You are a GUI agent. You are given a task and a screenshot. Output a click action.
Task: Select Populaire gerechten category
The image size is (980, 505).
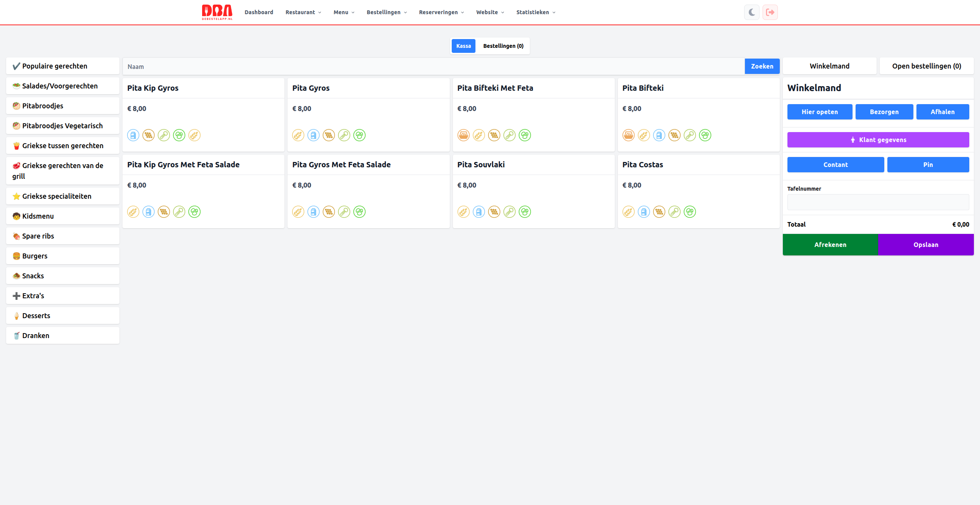tap(63, 66)
